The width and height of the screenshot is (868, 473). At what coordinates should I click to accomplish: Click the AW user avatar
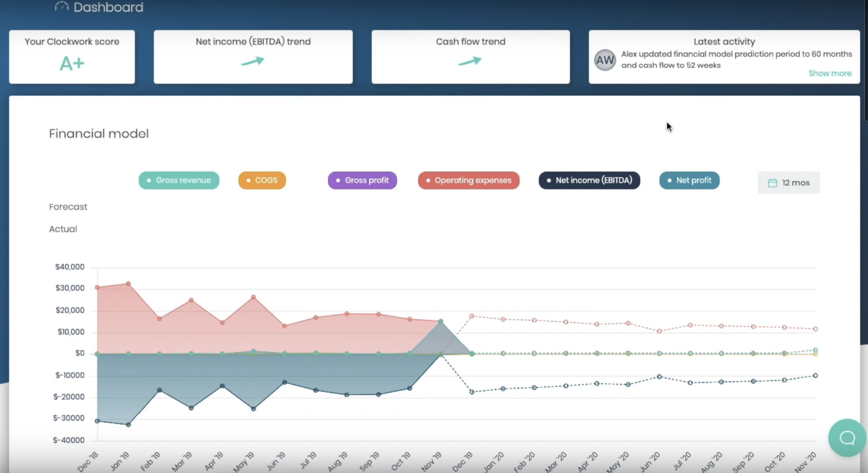[x=605, y=60]
